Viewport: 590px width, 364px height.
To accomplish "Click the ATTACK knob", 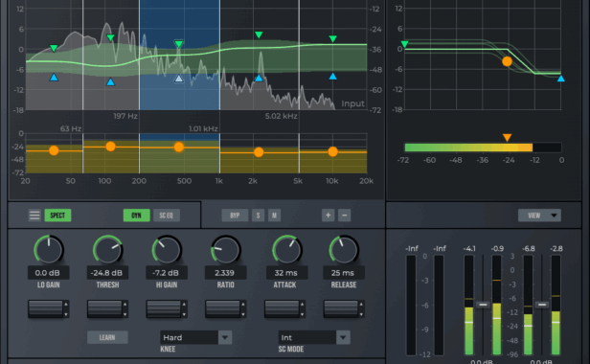I will click(286, 250).
